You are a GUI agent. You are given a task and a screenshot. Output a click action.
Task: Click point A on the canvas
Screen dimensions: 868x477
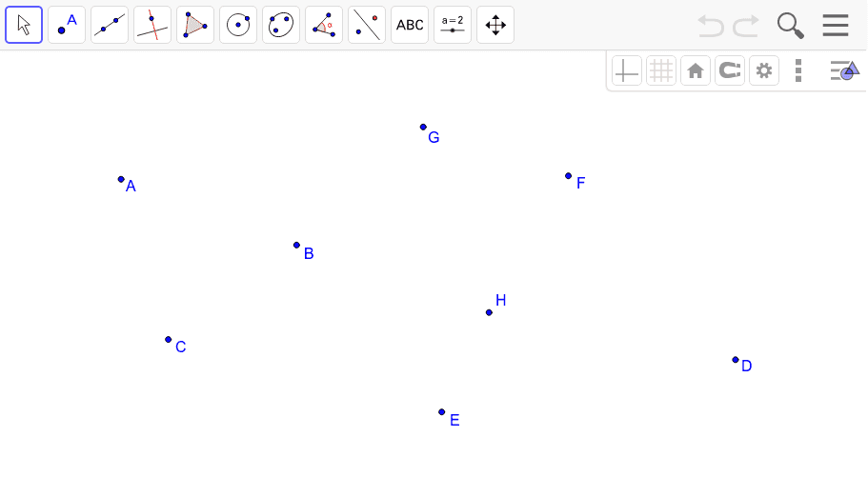pyautogui.click(x=121, y=179)
